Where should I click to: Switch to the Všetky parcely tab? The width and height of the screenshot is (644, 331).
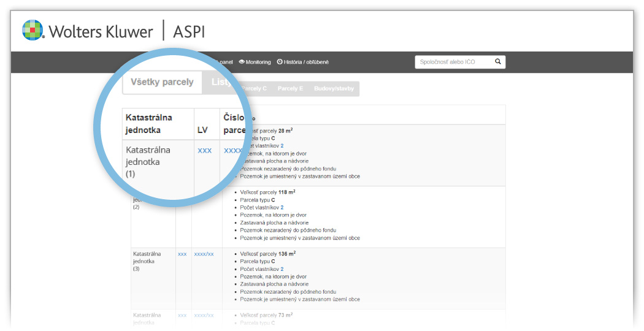(162, 82)
